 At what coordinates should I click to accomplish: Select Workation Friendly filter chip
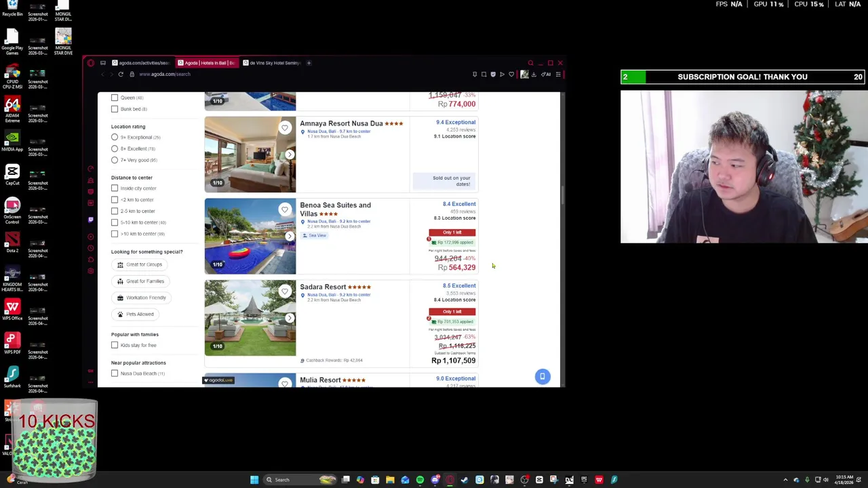tap(141, 298)
